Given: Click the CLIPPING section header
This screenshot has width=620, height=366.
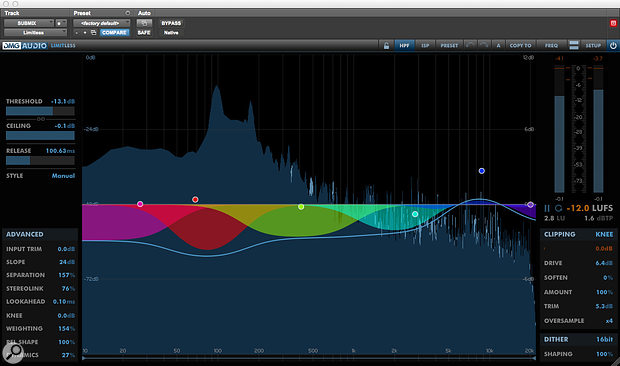Looking at the screenshot, I should pos(560,234).
